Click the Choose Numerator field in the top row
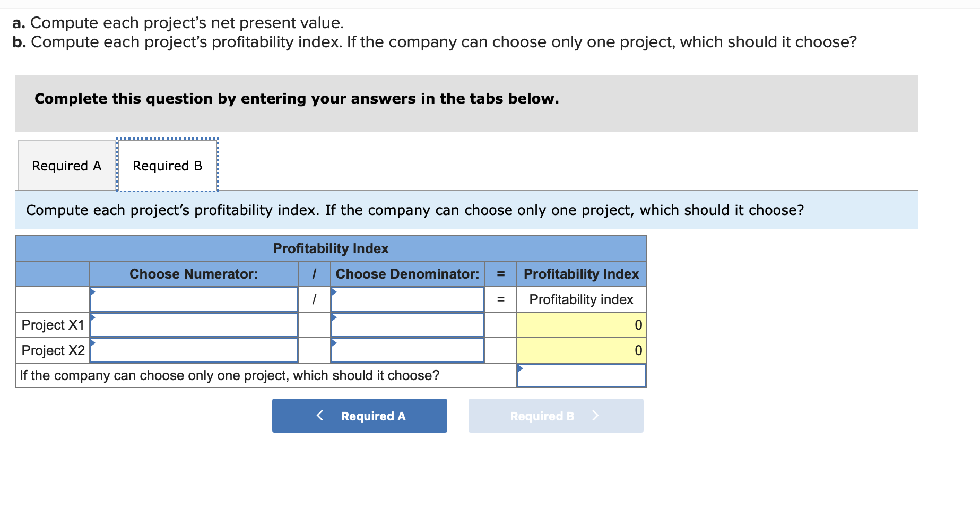980x508 pixels. pyautogui.click(x=194, y=299)
